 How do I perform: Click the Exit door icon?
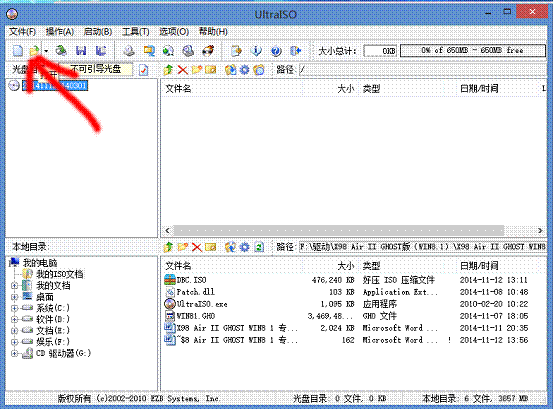click(x=295, y=51)
